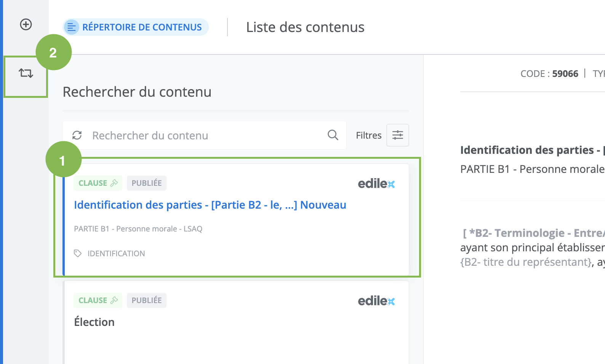Select the IDENTIFICATION tag label
The height and width of the screenshot is (364, 605).
(116, 254)
